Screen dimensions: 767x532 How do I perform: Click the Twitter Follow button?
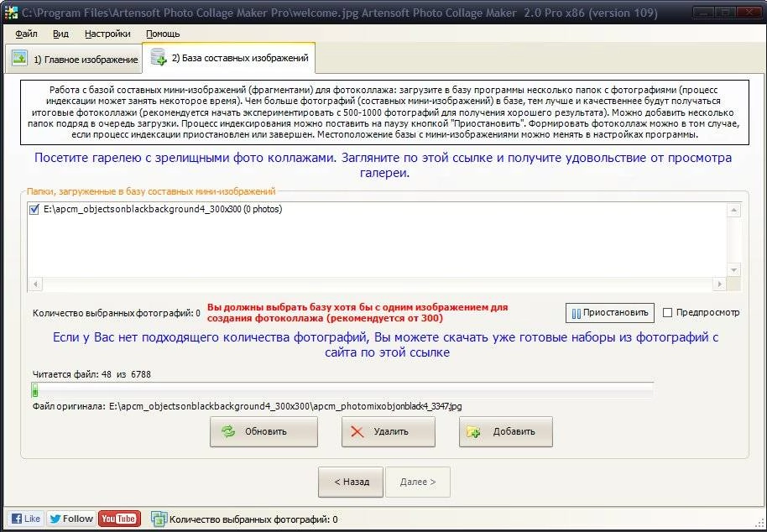pyautogui.click(x=71, y=519)
